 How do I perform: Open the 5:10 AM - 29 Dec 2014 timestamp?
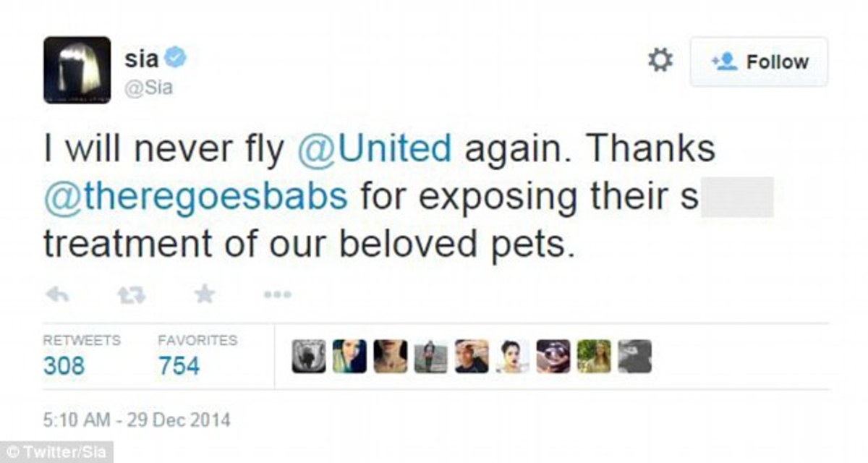[x=137, y=419]
